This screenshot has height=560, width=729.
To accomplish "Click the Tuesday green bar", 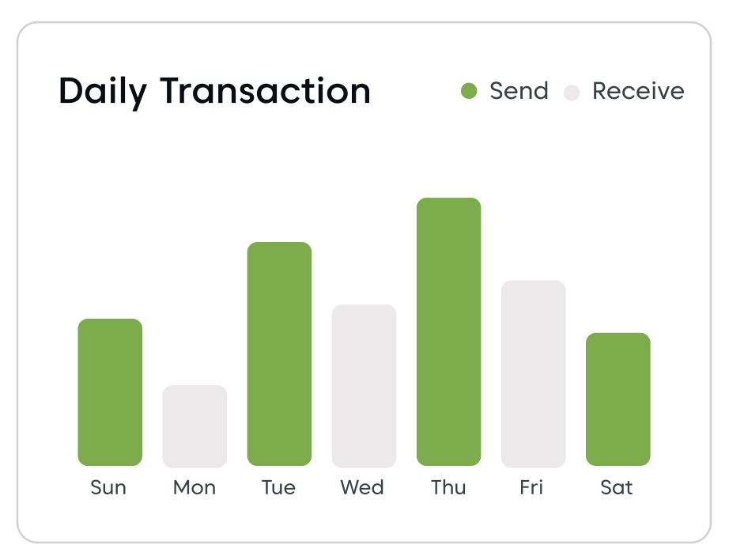I will 279,354.
